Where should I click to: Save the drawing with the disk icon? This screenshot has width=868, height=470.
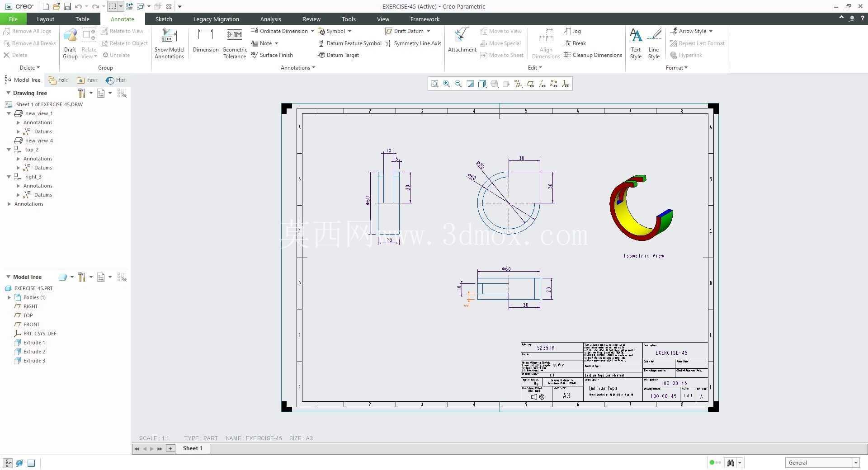[x=67, y=6]
